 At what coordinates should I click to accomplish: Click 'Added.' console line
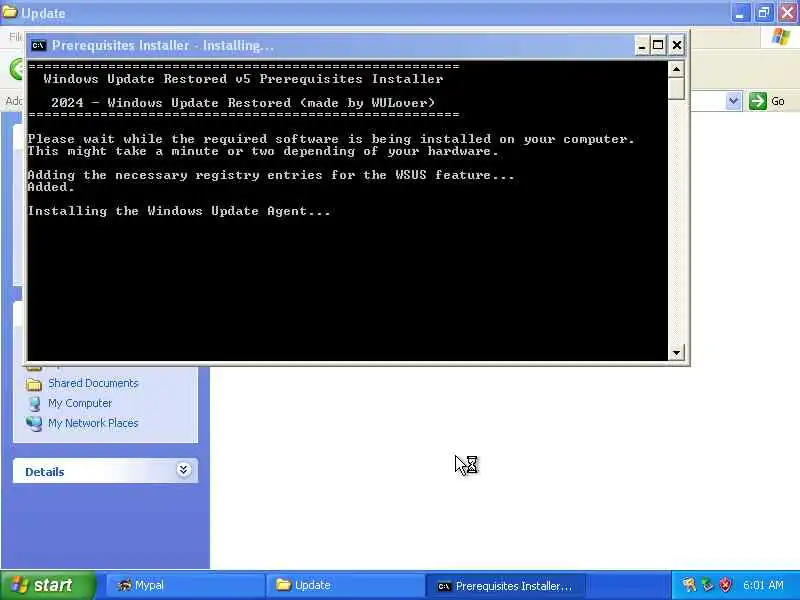coord(51,187)
